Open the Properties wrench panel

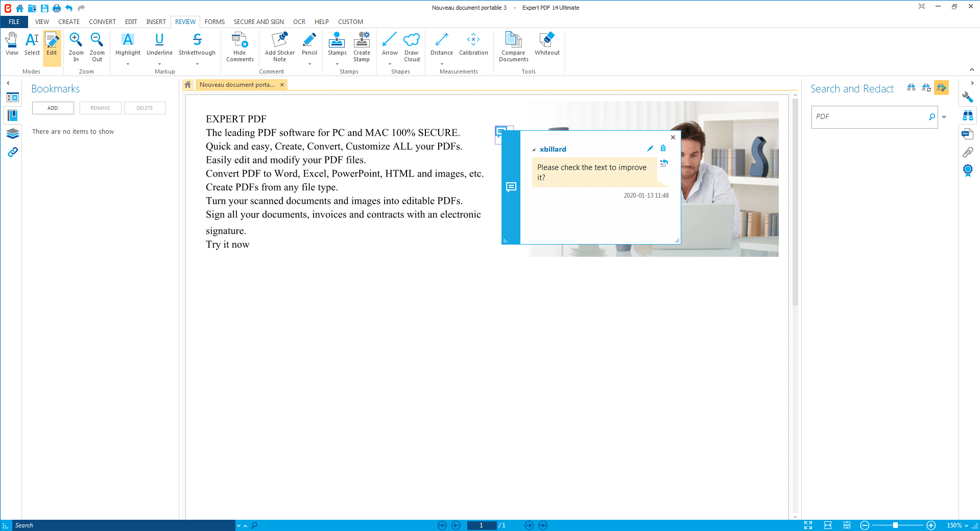coord(967,97)
